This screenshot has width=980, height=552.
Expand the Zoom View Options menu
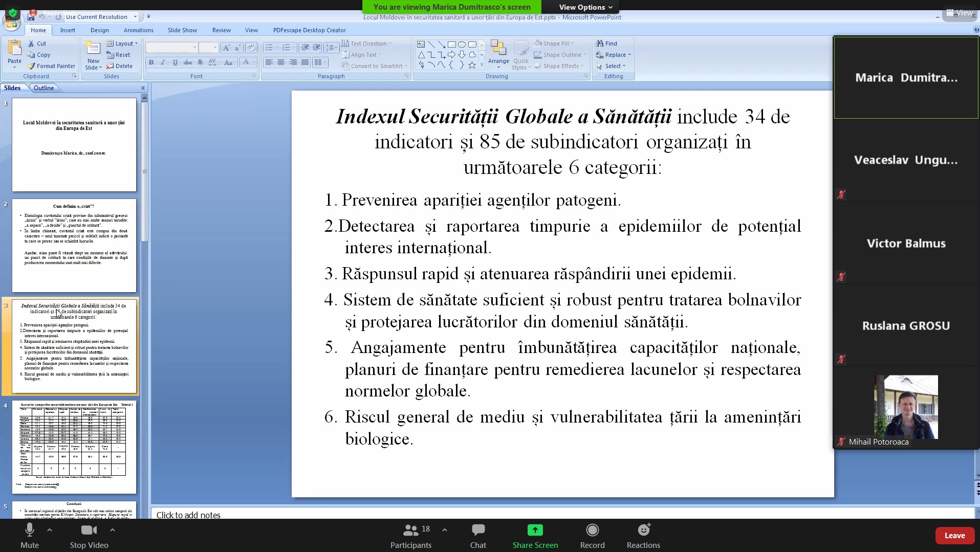tap(585, 7)
